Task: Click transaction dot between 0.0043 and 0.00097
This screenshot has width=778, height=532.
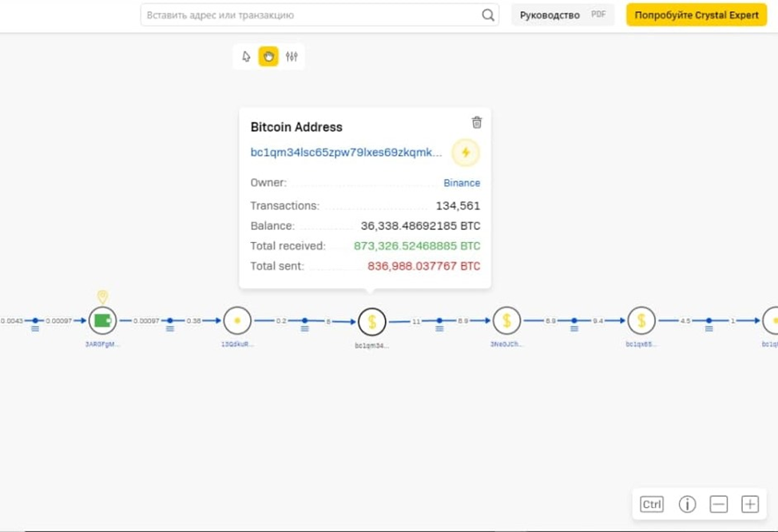Action: click(35, 320)
